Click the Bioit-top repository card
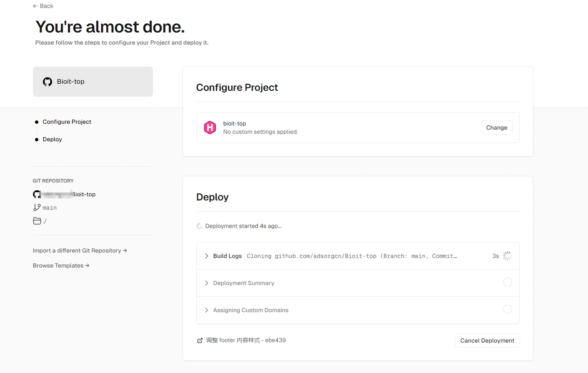This screenshot has width=588, height=373. click(x=93, y=82)
